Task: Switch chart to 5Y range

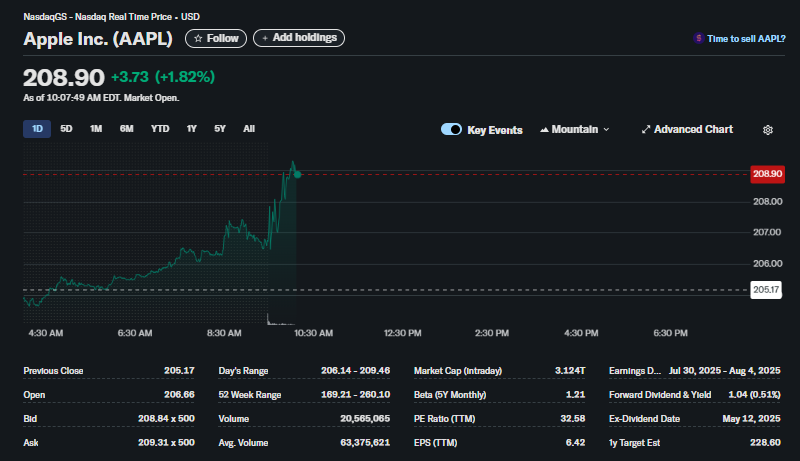Action: pyautogui.click(x=220, y=129)
